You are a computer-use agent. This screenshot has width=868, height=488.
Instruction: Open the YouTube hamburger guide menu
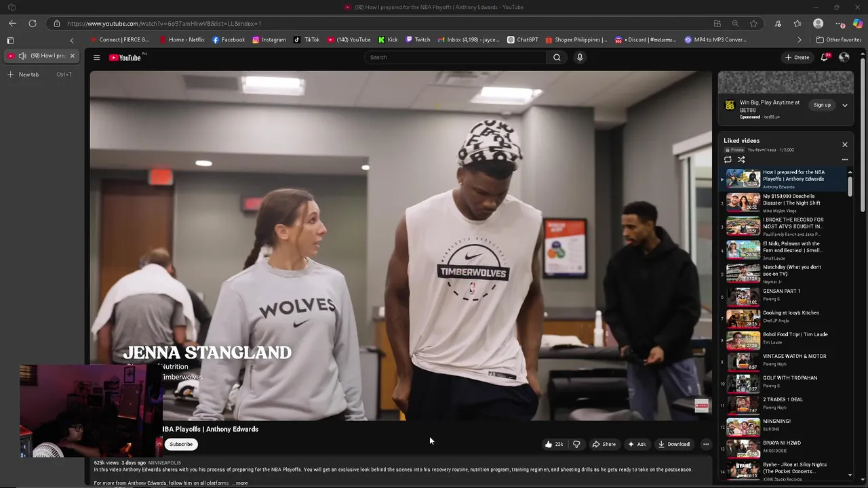(96, 58)
